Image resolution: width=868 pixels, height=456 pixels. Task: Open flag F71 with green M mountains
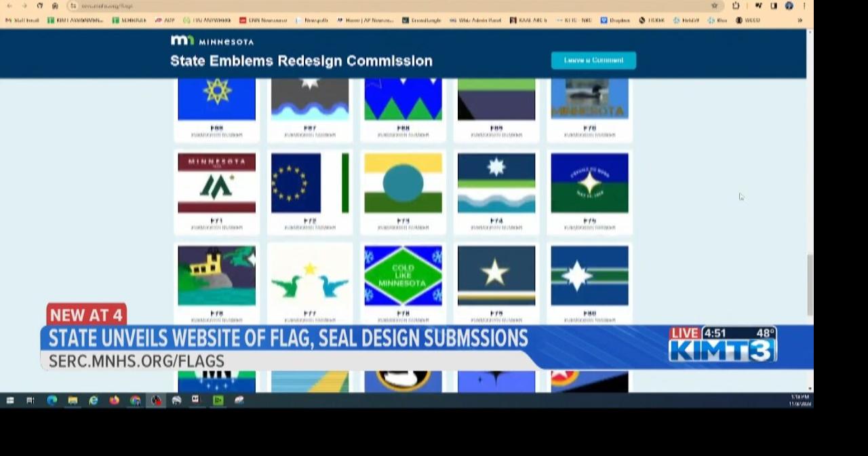(x=217, y=183)
